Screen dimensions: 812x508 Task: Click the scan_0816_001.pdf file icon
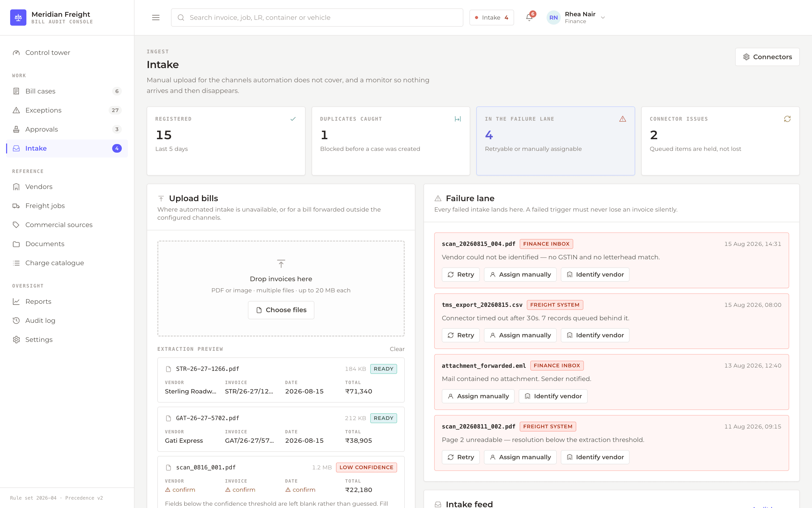(168, 468)
